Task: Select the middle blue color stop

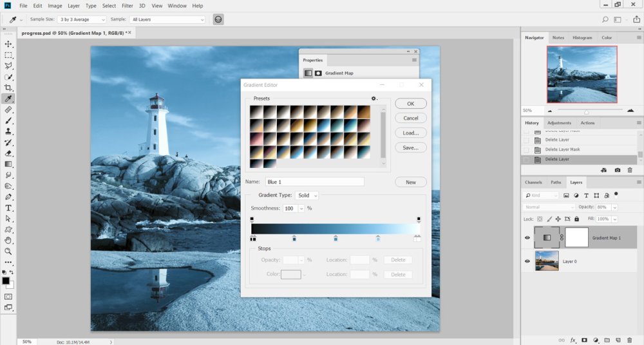Action: pyautogui.click(x=336, y=238)
